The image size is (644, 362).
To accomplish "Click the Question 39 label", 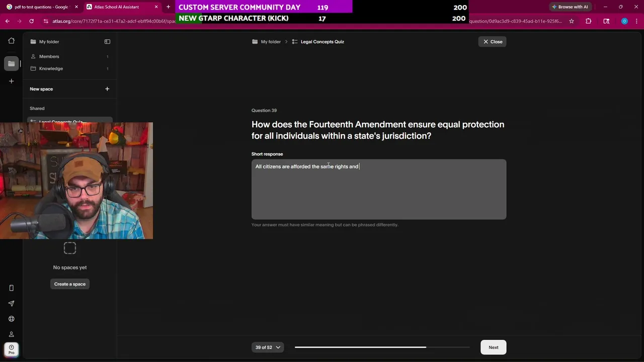I will pyautogui.click(x=264, y=110).
